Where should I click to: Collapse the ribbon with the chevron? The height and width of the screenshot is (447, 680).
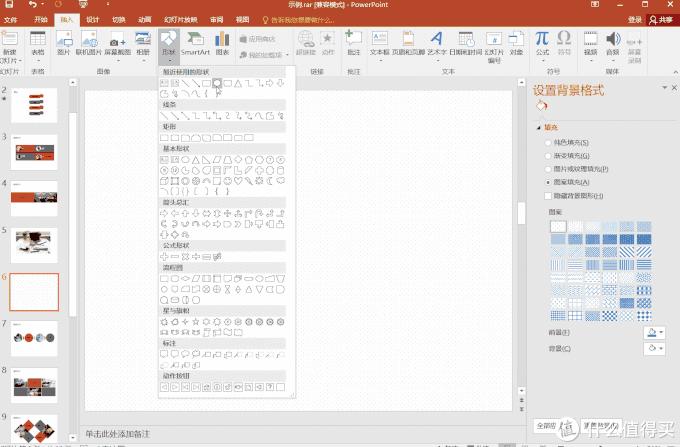coord(675,72)
